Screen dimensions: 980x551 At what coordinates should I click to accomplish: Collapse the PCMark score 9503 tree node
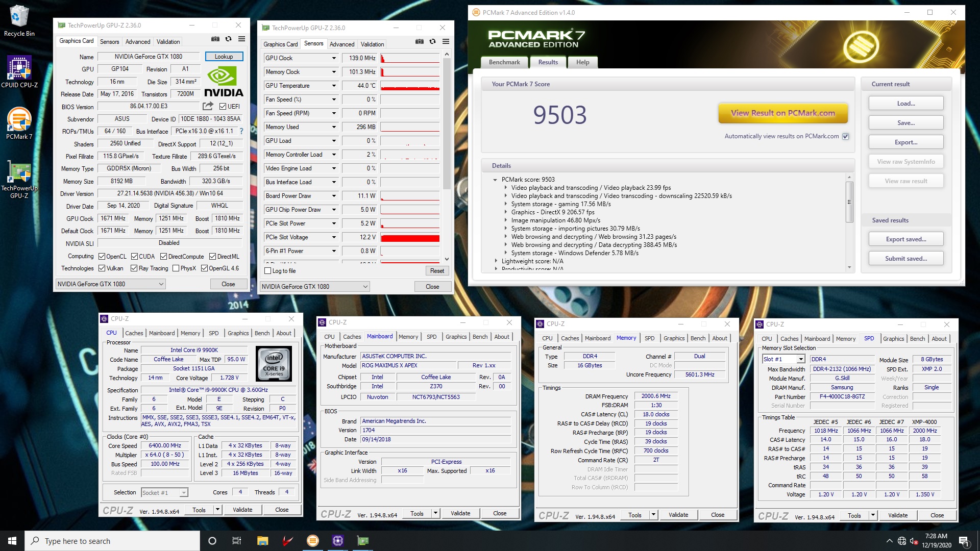pyautogui.click(x=495, y=180)
